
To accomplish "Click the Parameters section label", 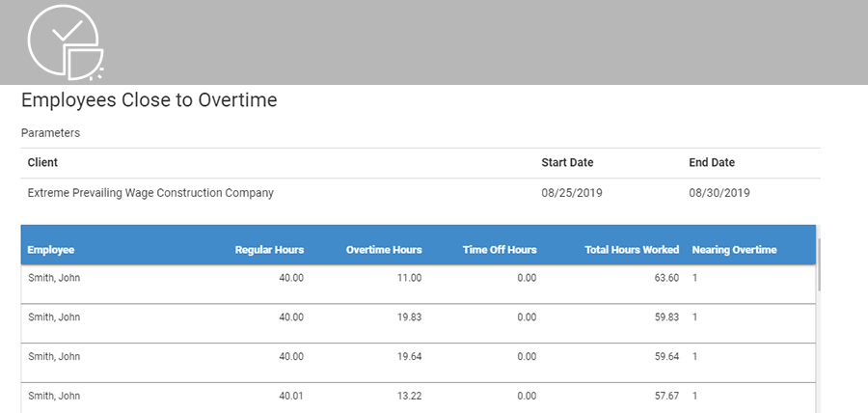I will pos(50,133).
